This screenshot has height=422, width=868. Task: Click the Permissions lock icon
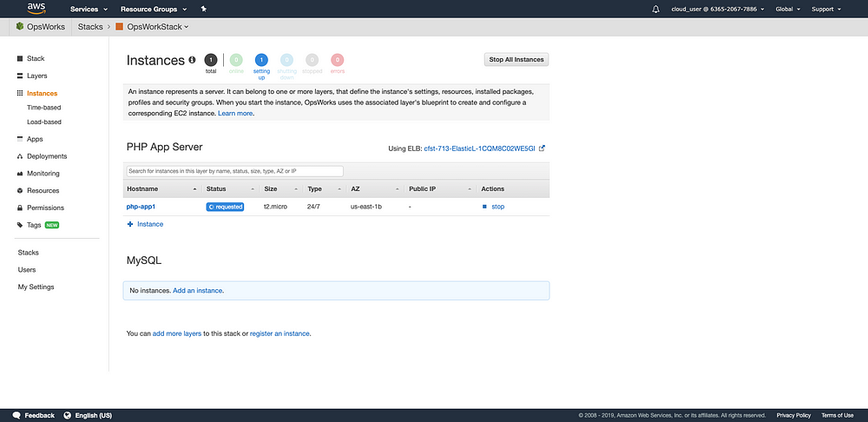point(20,208)
